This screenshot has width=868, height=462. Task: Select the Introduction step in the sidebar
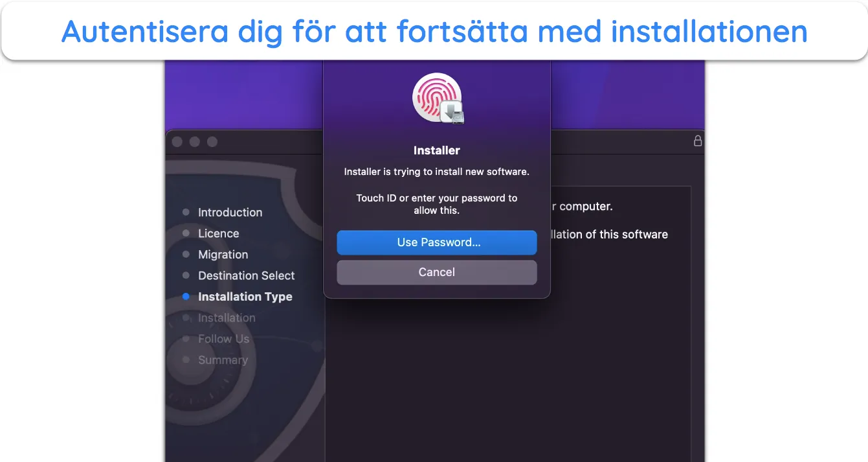(x=230, y=212)
